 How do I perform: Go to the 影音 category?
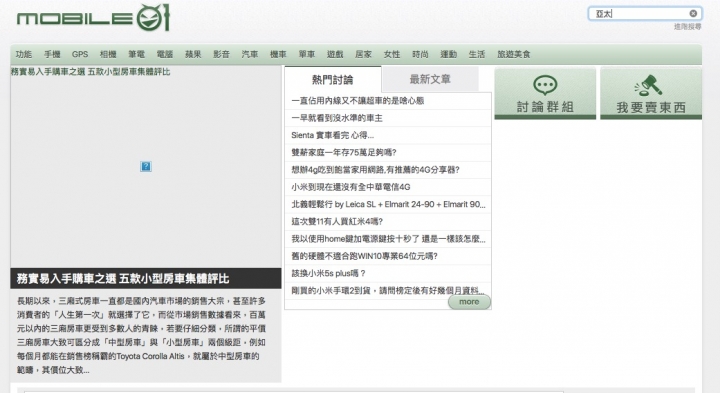[221, 54]
